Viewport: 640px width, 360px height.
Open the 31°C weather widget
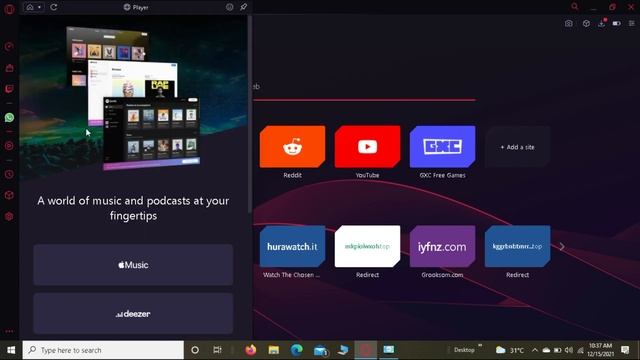(510, 350)
